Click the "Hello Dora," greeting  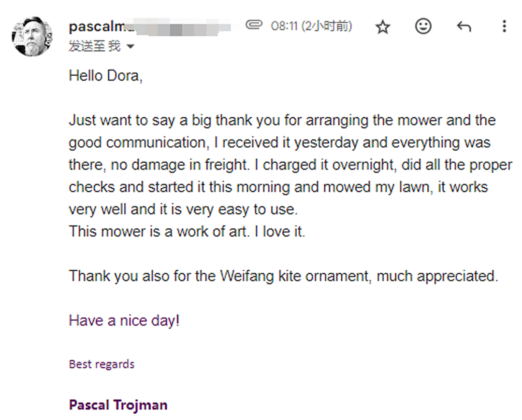(106, 76)
